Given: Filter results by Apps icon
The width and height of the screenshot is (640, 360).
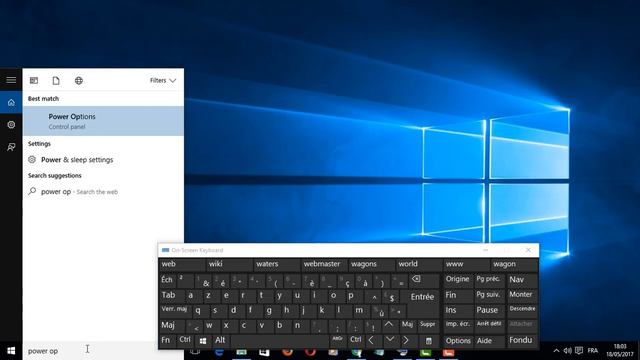Looking at the screenshot, I should tap(34, 81).
